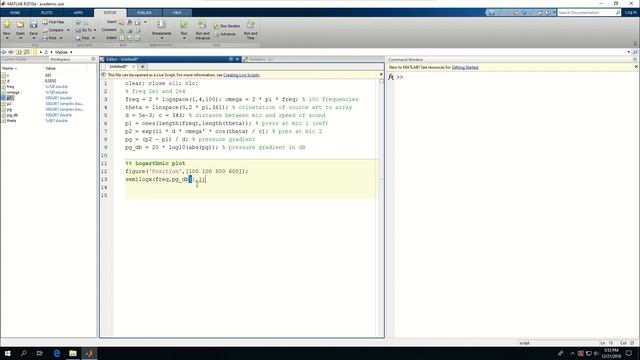The width and height of the screenshot is (640, 360).
Task: Click code line 12 with figure('Position'
Action: pos(187,171)
